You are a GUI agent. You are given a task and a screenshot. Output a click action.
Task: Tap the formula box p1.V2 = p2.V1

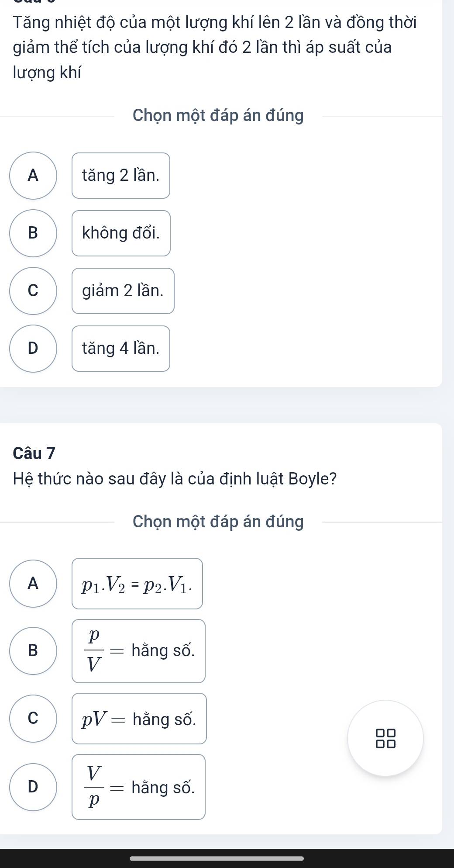coord(137,584)
